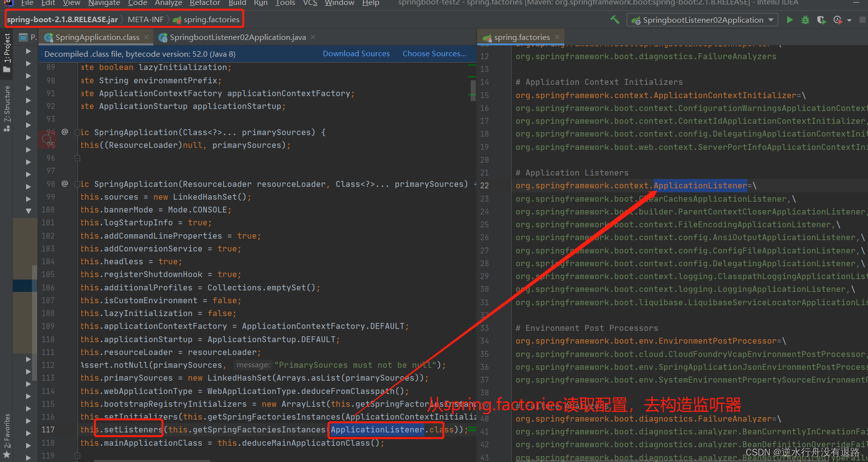The width and height of the screenshot is (868, 462).
Task: Open the Tools menu
Action: [x=285, y=3]
